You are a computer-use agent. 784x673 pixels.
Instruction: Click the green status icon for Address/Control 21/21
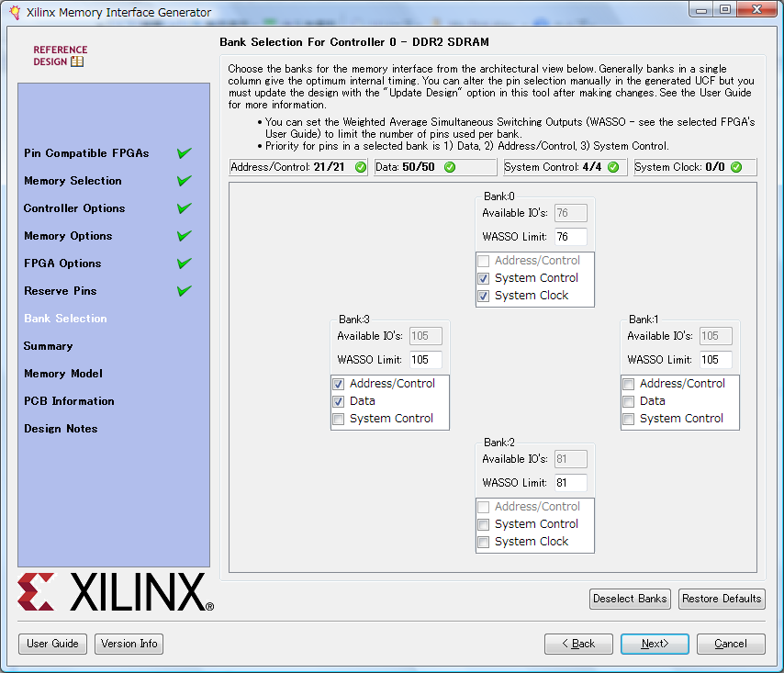click(x=360, y=167)
